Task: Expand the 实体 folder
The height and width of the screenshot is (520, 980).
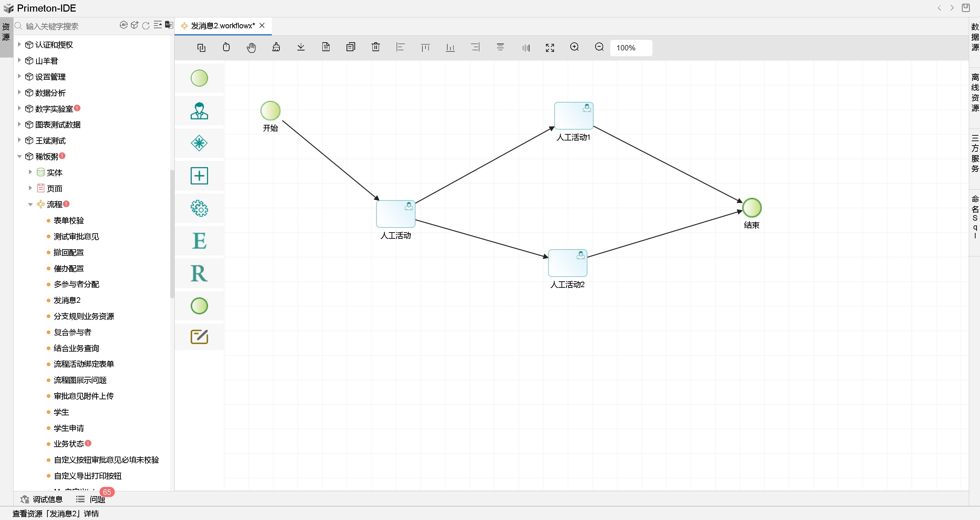Action: click(x=30, y=172)
